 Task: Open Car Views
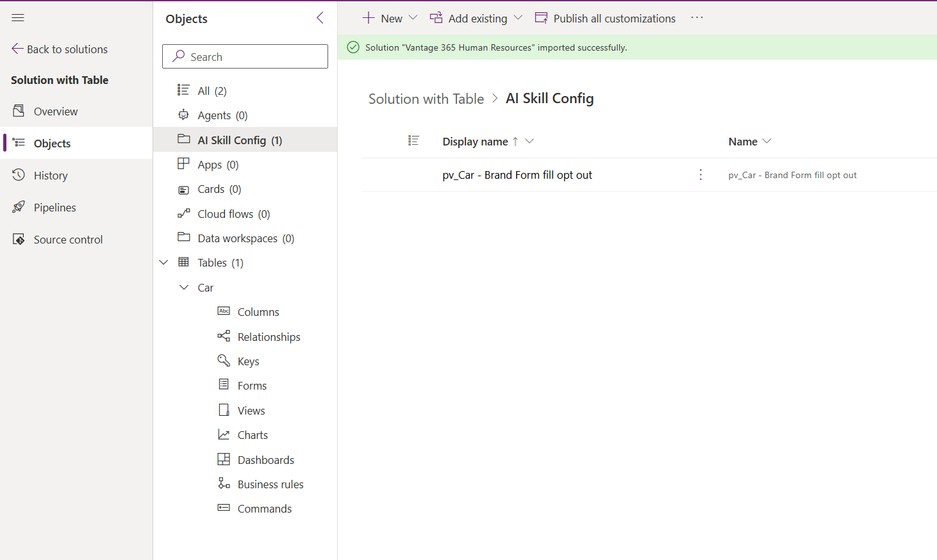(251, 411)
